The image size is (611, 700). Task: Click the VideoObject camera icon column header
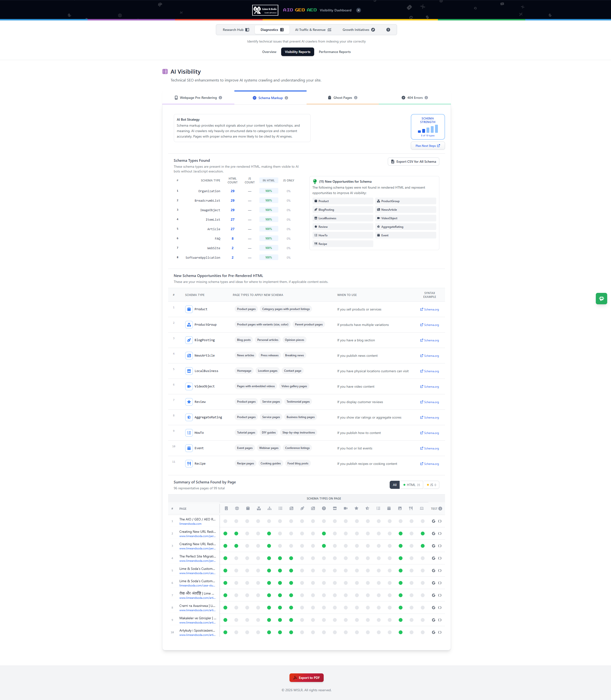pos(346,508)
